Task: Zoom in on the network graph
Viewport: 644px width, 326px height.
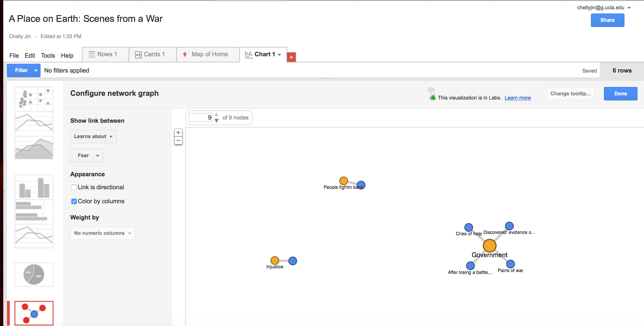Action: click(178, 133)
